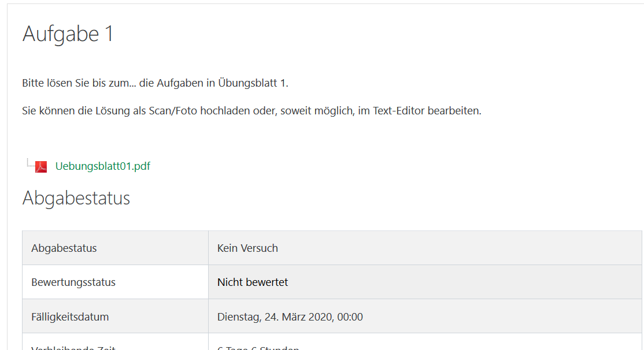Click the "Nicht bewertet" grading status cell

coord(253,282)
